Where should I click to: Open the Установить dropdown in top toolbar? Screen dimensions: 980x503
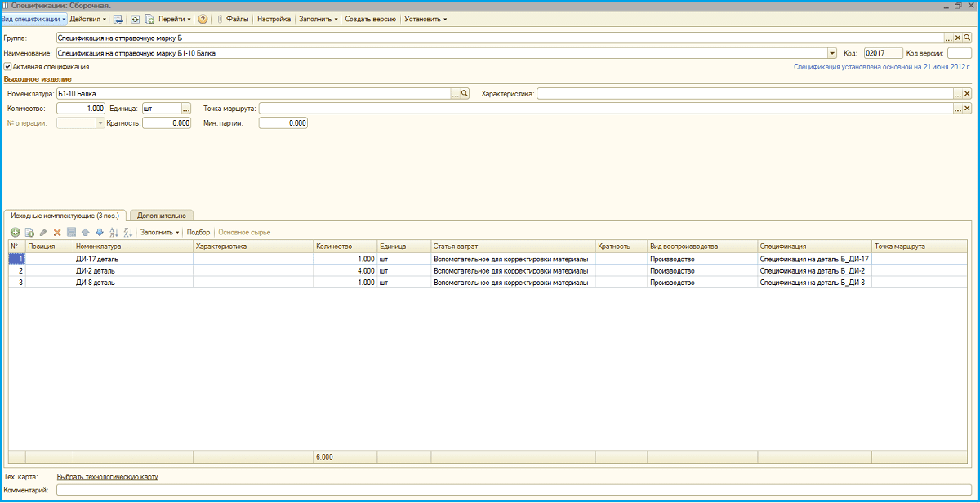pos(425,19)
